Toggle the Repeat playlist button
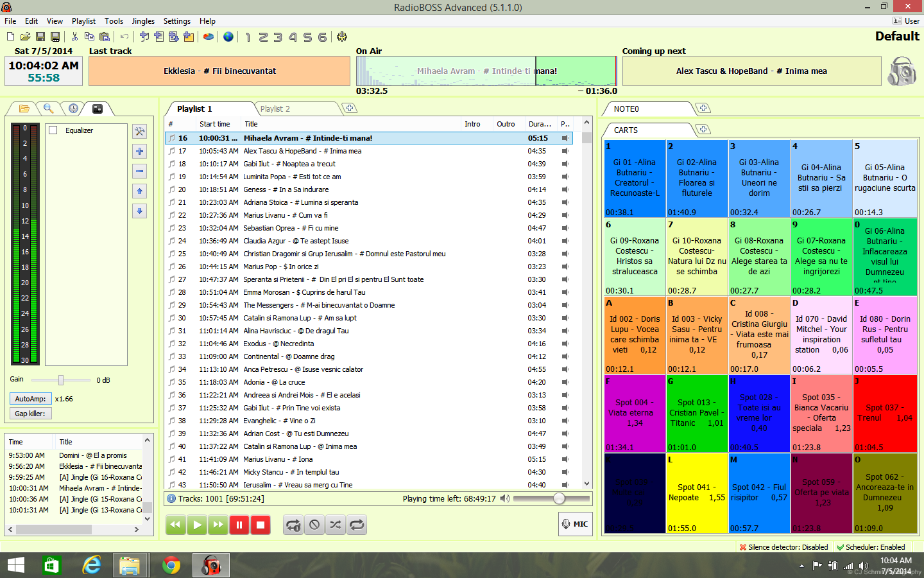 click(357, 525)
